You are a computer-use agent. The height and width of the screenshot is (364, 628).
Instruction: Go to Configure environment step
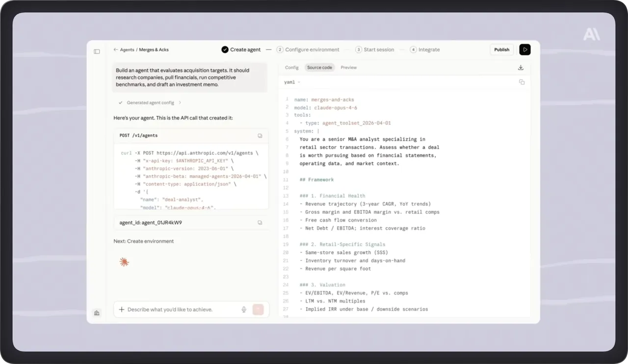[x=308, y=50]
